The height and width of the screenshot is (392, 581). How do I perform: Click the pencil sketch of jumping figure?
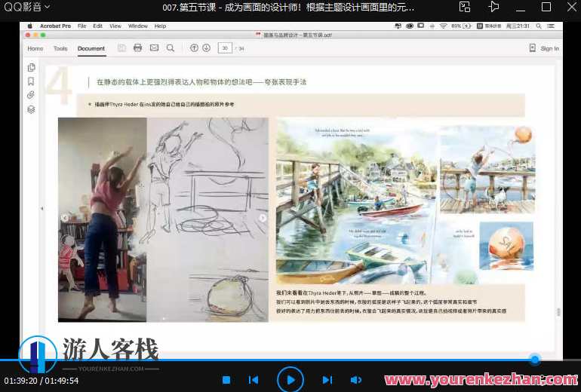[x=207, y=219]
